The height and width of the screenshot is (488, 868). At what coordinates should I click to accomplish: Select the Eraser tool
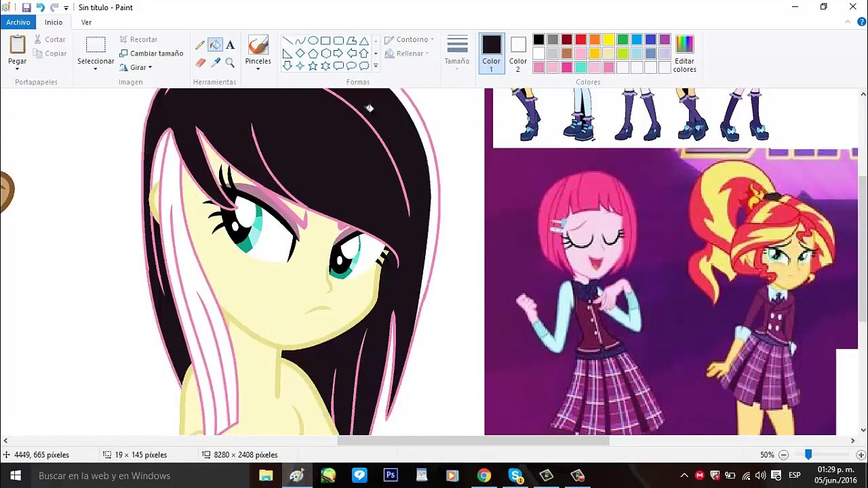200,62
